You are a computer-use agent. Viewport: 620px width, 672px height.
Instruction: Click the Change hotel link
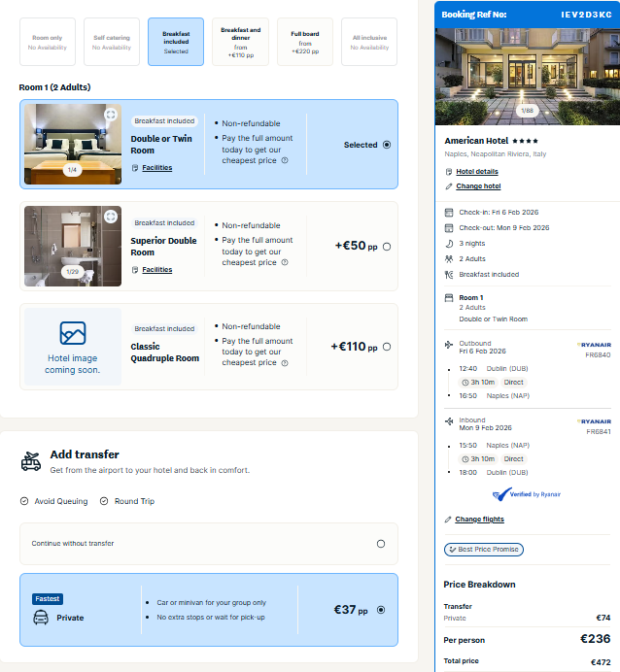coord(478,186)
